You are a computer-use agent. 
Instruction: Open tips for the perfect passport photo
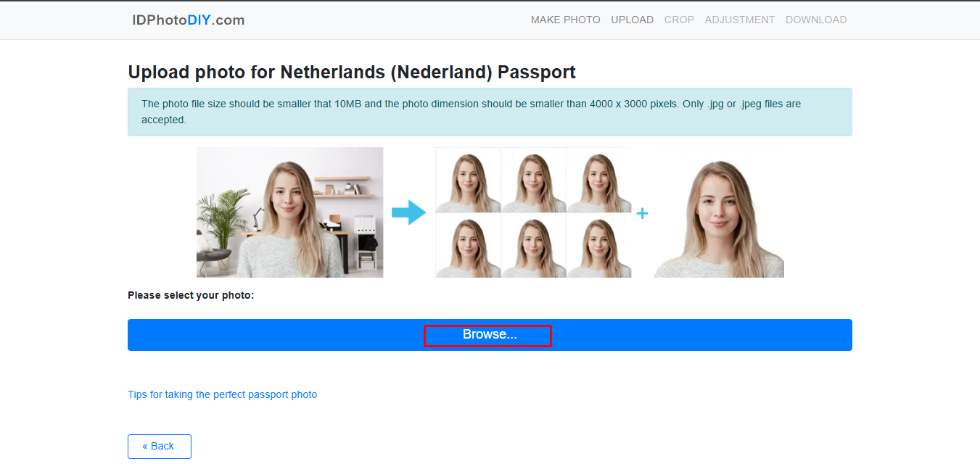point(222,394)
